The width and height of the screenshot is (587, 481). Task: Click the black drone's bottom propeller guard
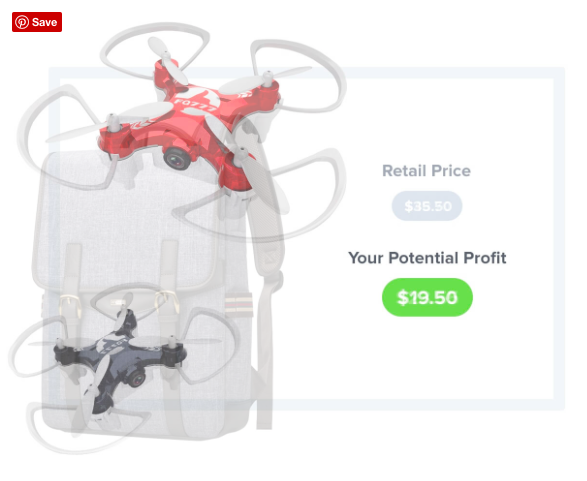(88, 429)
